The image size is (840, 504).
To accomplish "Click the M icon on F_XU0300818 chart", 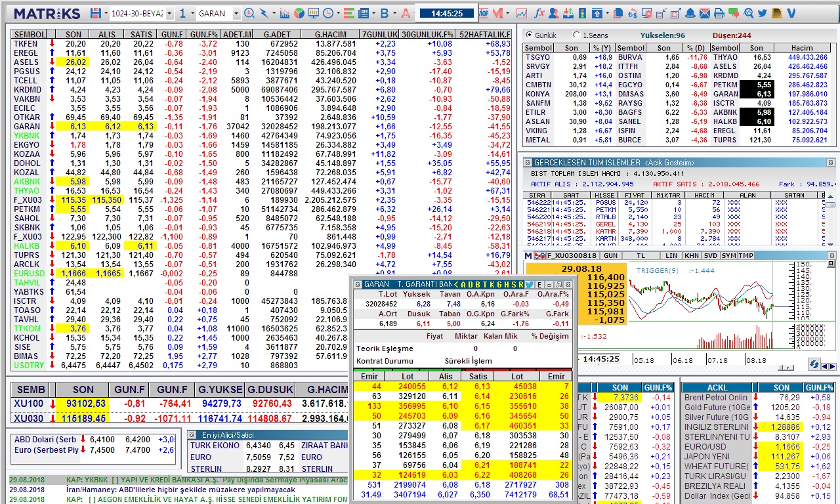I will [529, 255].
